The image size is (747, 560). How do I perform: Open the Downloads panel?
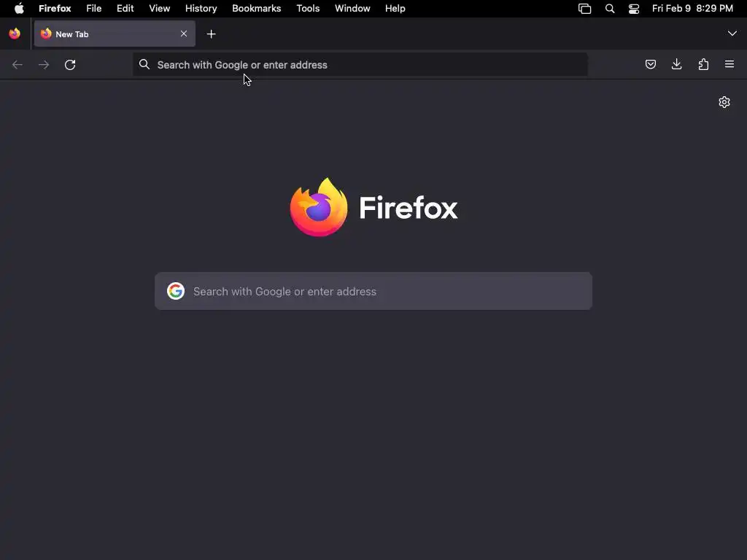676,64
